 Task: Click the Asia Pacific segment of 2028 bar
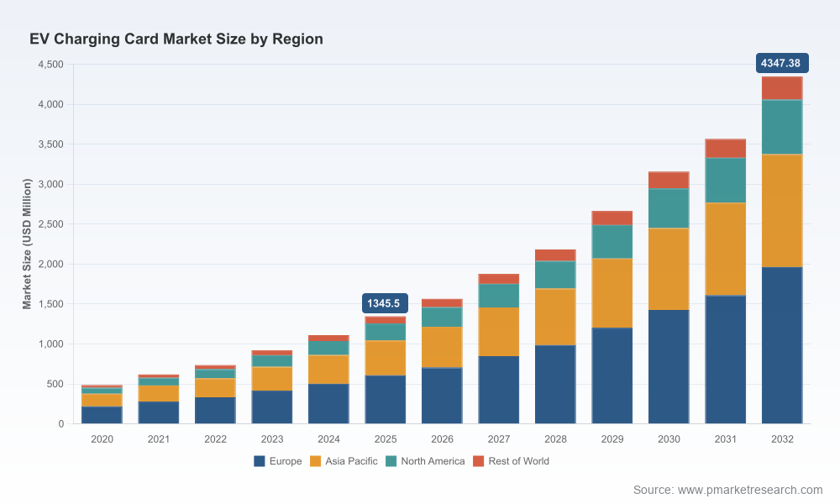click(x=555, y=317)
